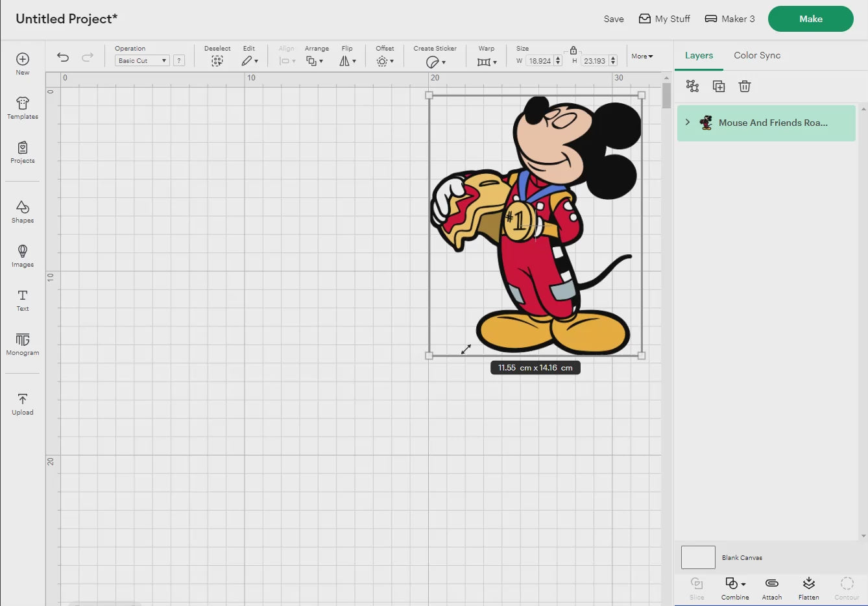Click the Deselect icon
Viewport: 868px width, 606px height.
pos(217,61)
